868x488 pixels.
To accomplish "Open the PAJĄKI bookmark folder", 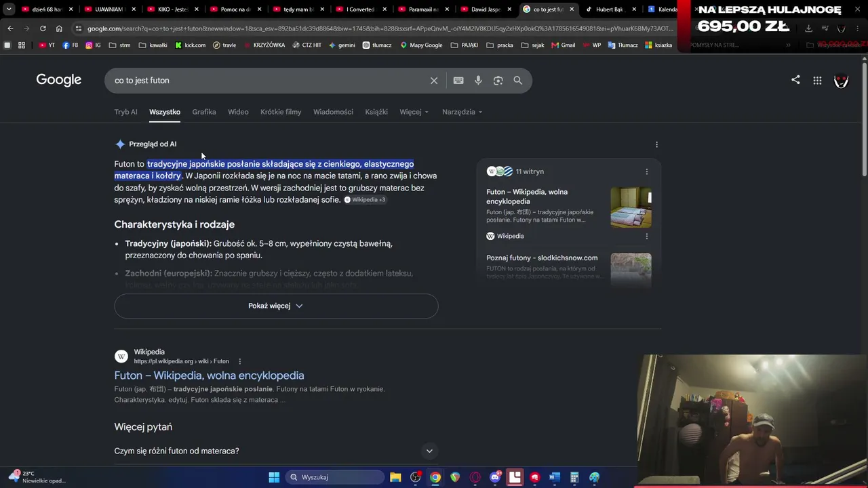I will [464, 45].
